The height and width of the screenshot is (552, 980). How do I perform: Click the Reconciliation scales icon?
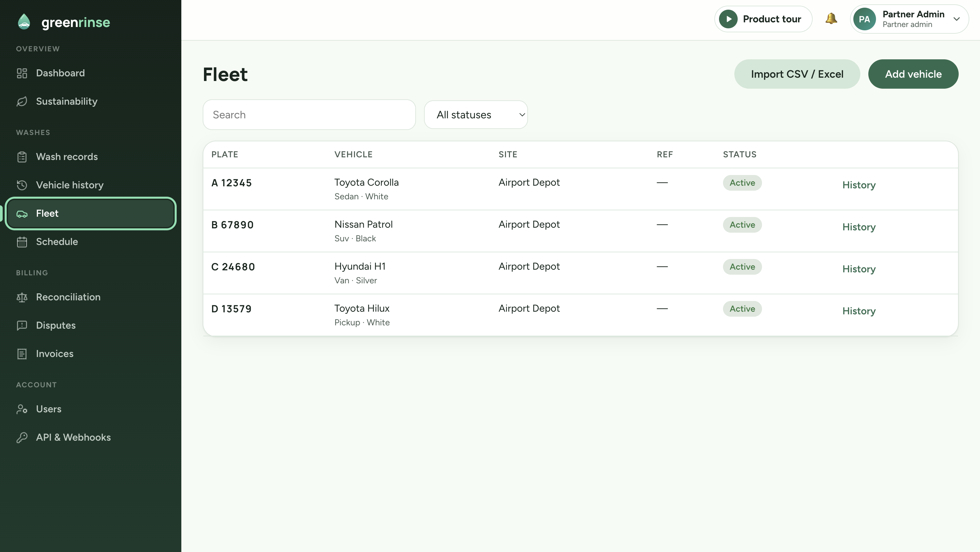[x=22, y=297]
